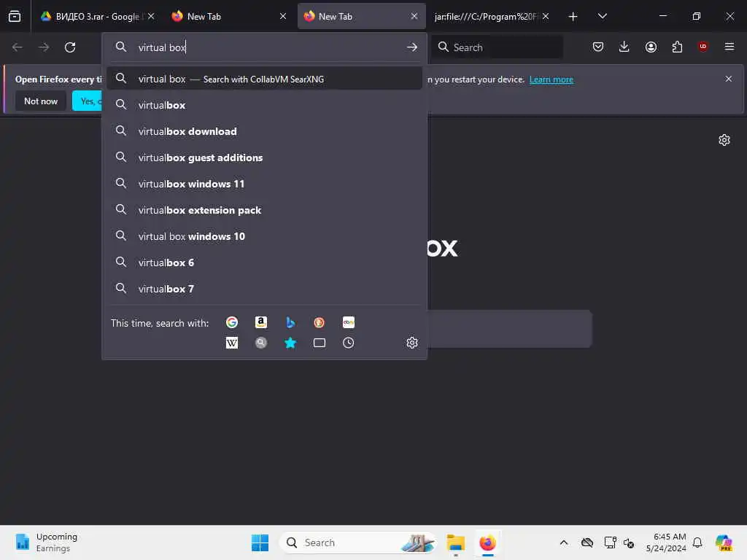The image size is (747, 560).
Task: Choose the grey magnifier search engine icon
Action: point(260,343)
